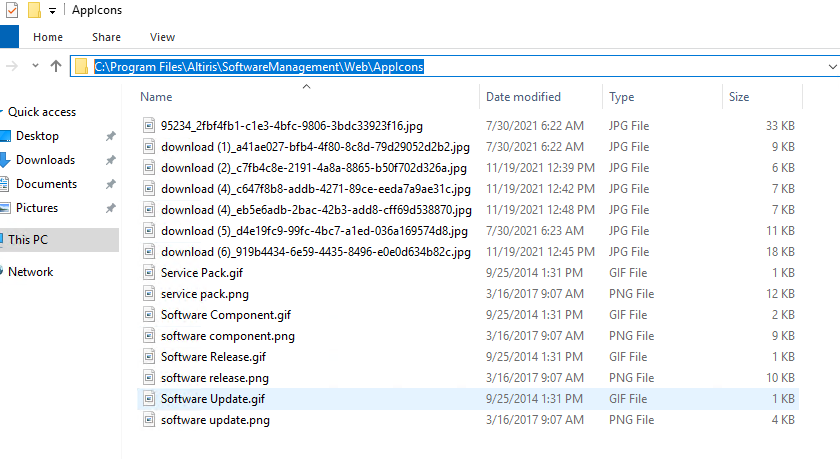Click file icon of software component.png
840x459 pixels.
149,336
